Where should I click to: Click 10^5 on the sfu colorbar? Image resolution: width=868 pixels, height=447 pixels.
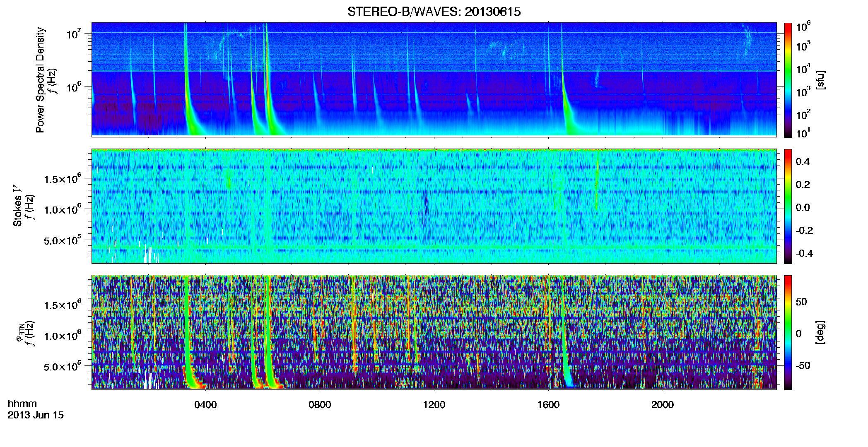point(803,46)
